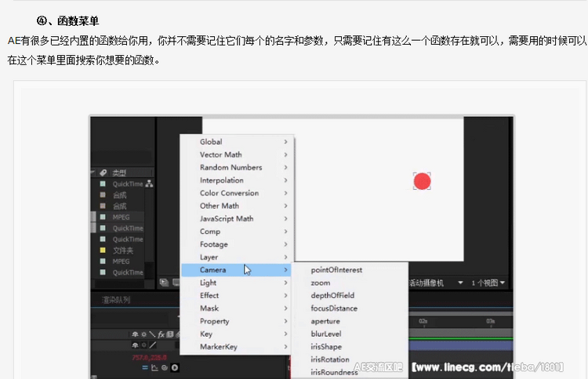Pick blurLevel in the Camera submenu
The image size is (588, 379).
pos(350,334)
